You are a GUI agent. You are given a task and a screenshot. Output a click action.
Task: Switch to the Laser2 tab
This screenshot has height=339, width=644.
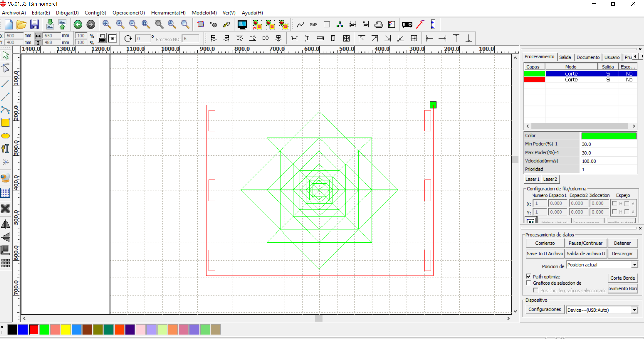tap(550, 179)
